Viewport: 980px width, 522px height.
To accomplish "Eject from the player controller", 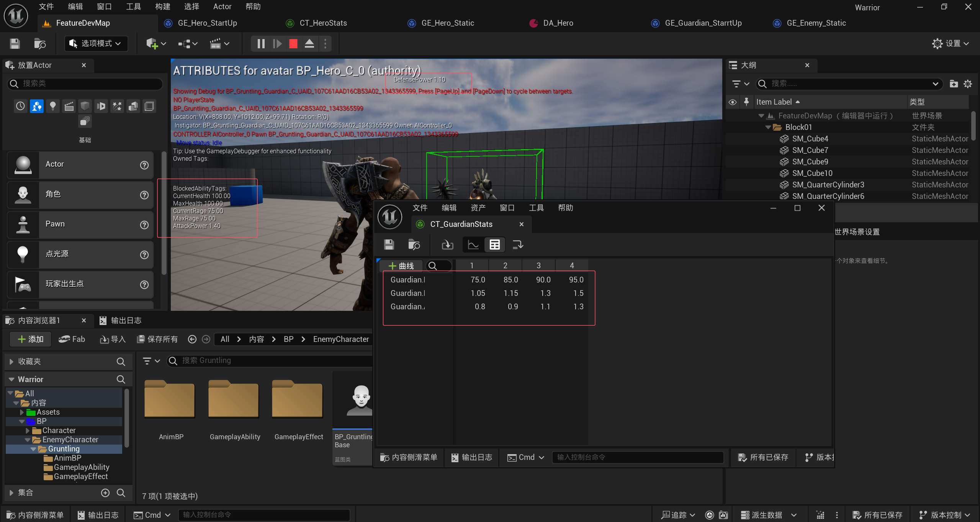I will (309, 44).
